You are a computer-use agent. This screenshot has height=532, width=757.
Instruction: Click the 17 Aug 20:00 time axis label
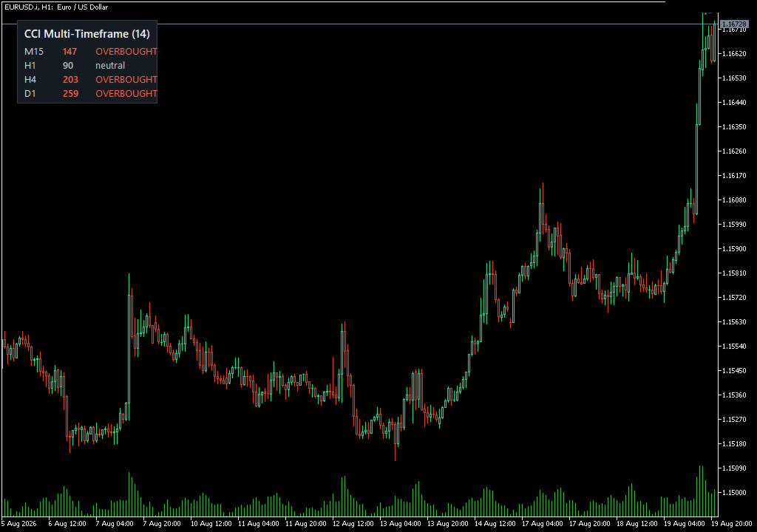pos(589,524)
